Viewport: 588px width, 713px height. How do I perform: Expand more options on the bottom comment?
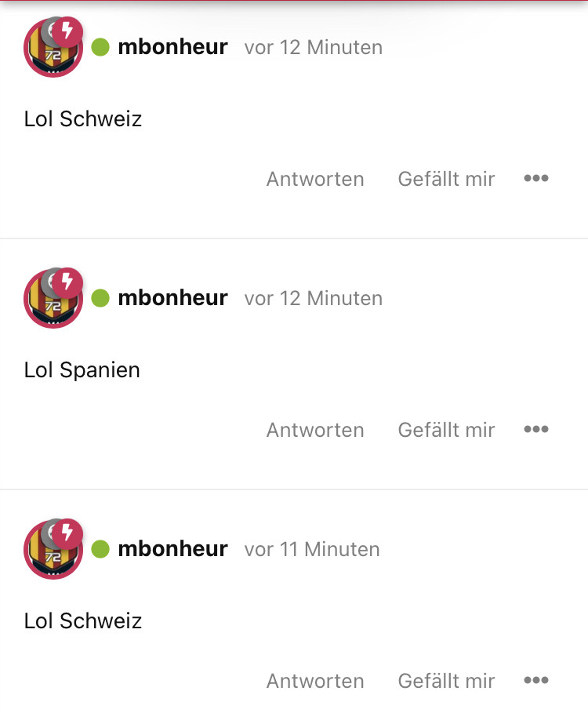536,680
